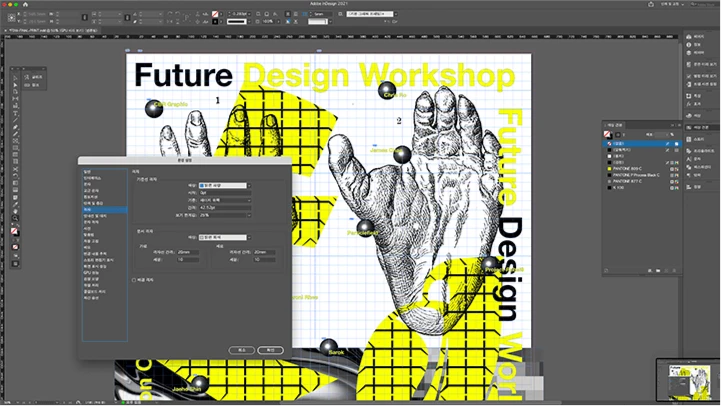Click the horizontal gridline every 20mm field
This screenshot has width=721, height=406.
(x=188, y=252)
